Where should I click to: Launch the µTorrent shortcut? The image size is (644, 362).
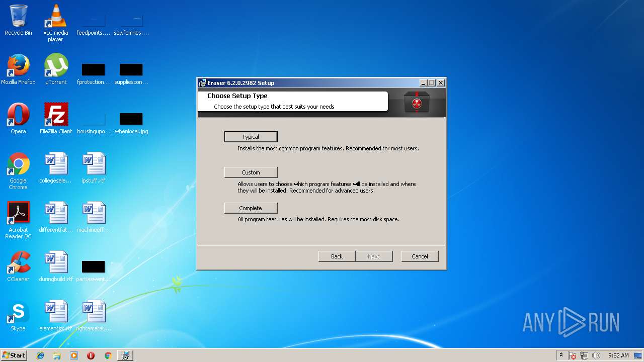coord(55,69)
